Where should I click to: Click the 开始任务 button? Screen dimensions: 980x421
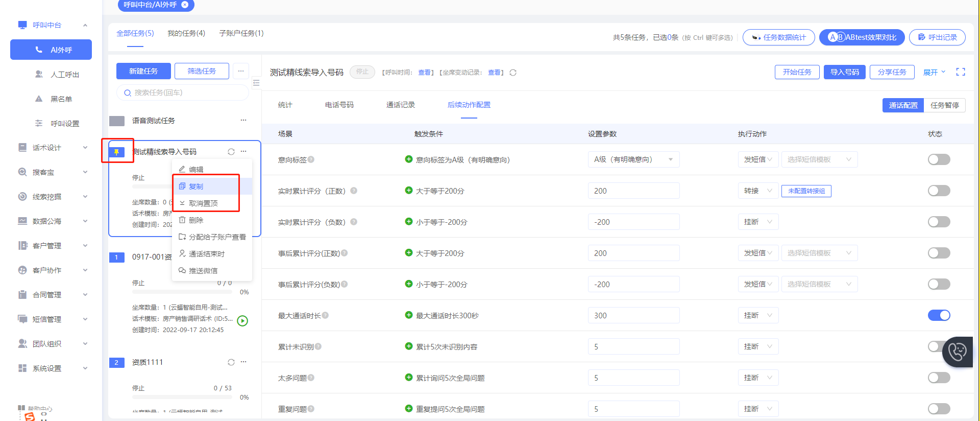pos(797,72)
